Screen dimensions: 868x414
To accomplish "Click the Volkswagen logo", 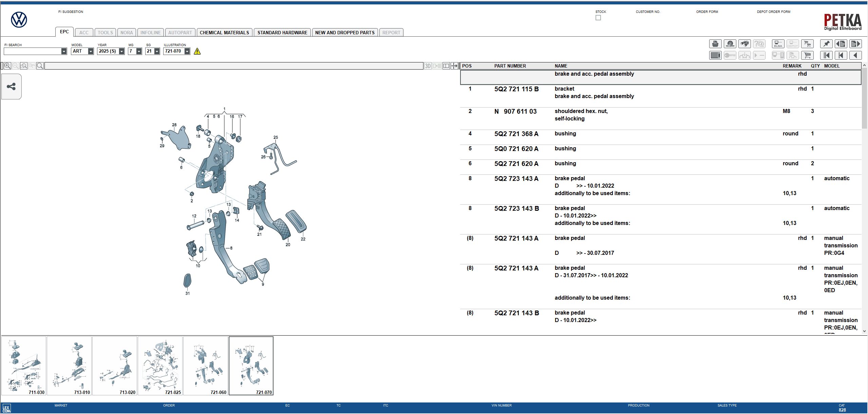I will [19, 20].
